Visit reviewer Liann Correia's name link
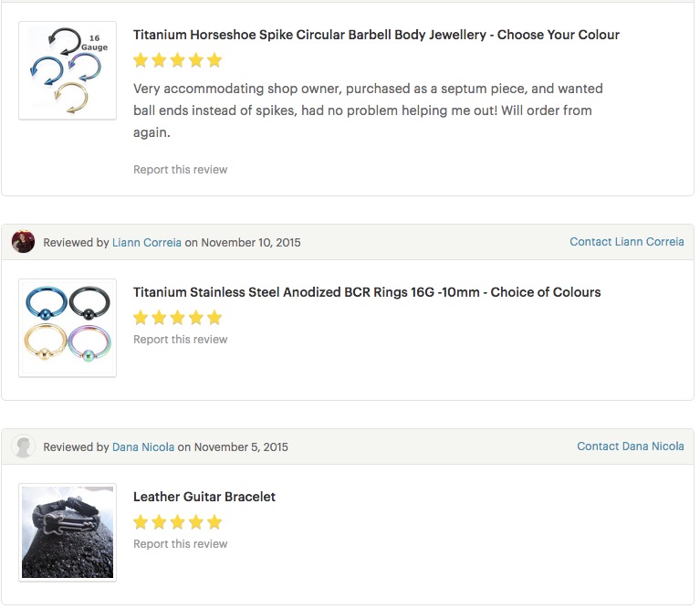Screen dimensions: 700x609 tap(147, 243)
